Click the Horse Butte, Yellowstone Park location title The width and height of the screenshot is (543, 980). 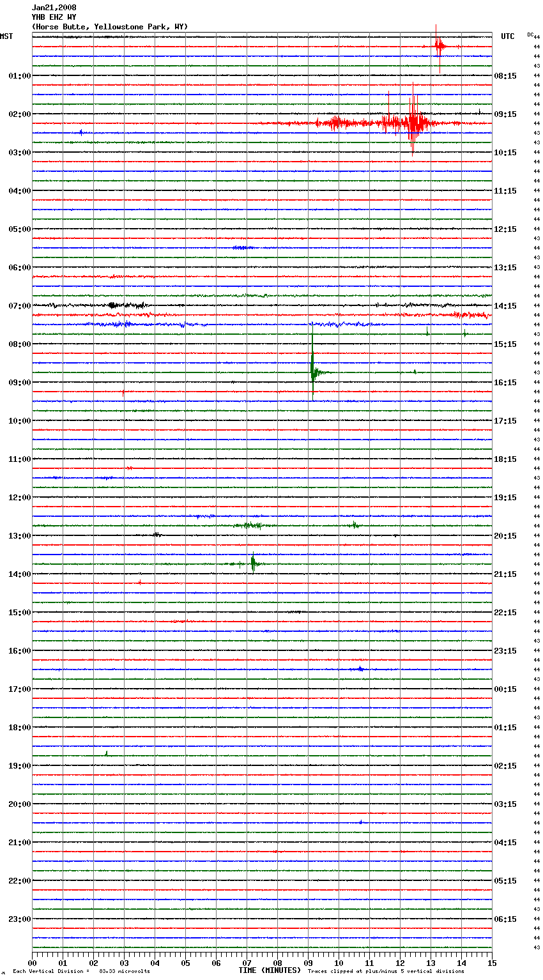point(110,27)
